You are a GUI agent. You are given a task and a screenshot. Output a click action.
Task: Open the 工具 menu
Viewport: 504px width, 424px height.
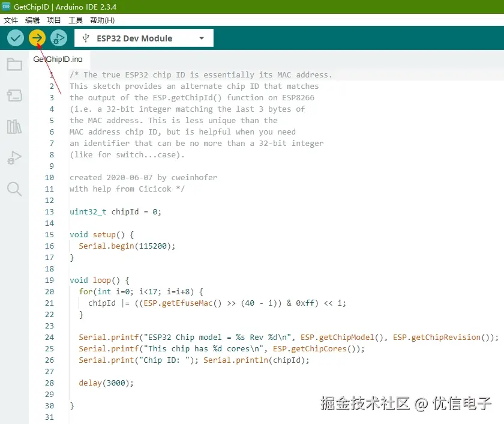(x=76, y=20)
